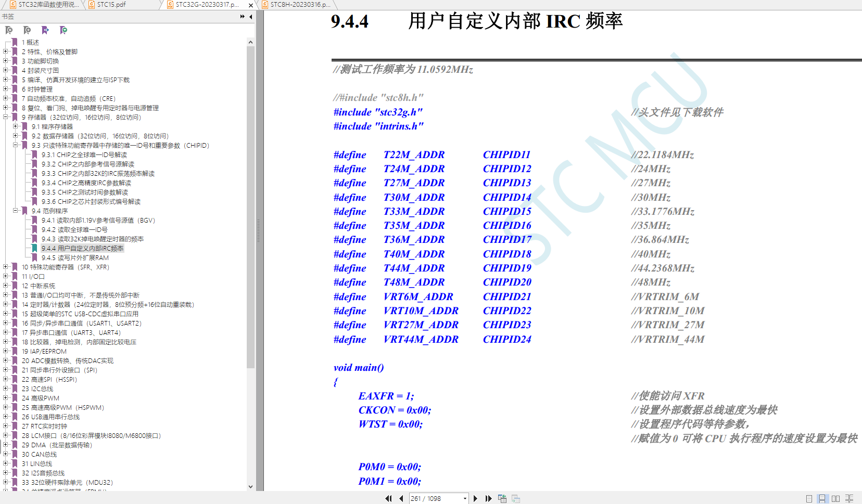Click the text void main()
862x504 pixels.
359,367
